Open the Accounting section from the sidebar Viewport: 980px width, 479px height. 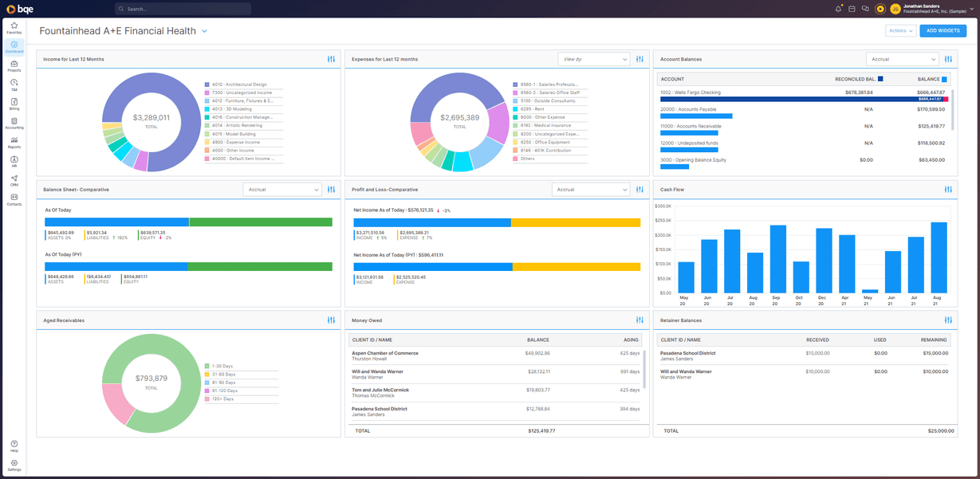tap(14, 120)
